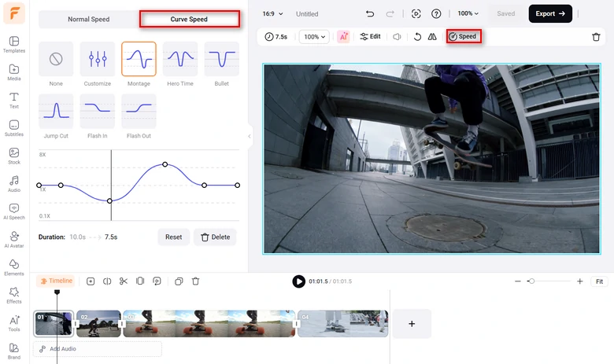Screen dimensions: 614x364
Task: Select the Montage speed curve preset
Action: 139,59
